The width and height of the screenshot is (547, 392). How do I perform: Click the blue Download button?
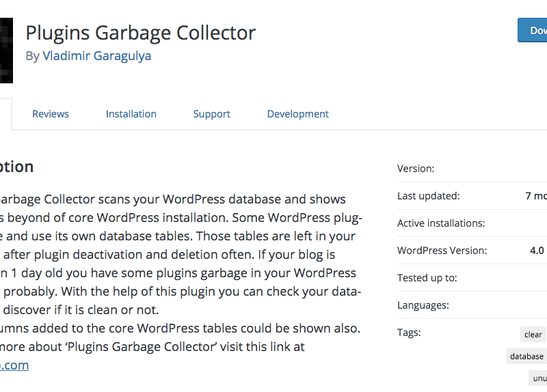[x=533, y=30]
